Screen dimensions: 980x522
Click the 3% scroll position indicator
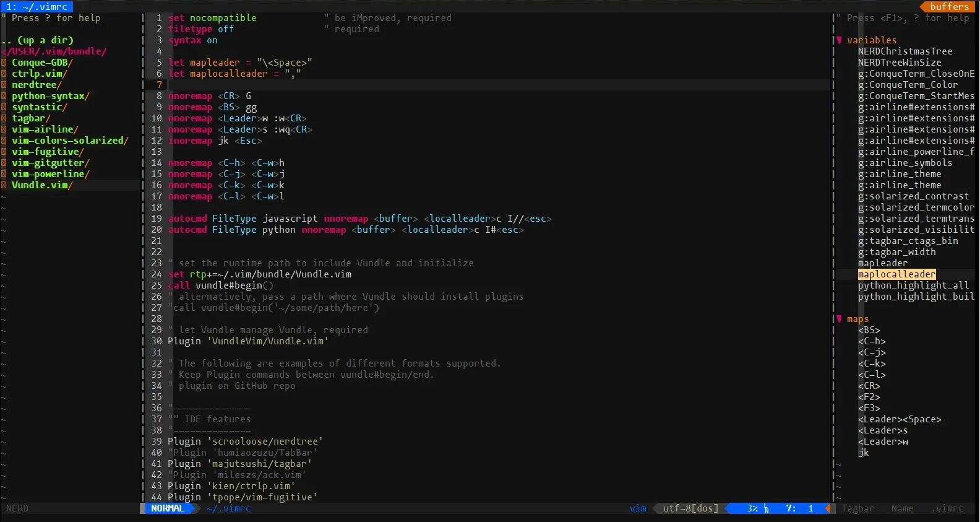click(752, 508)
